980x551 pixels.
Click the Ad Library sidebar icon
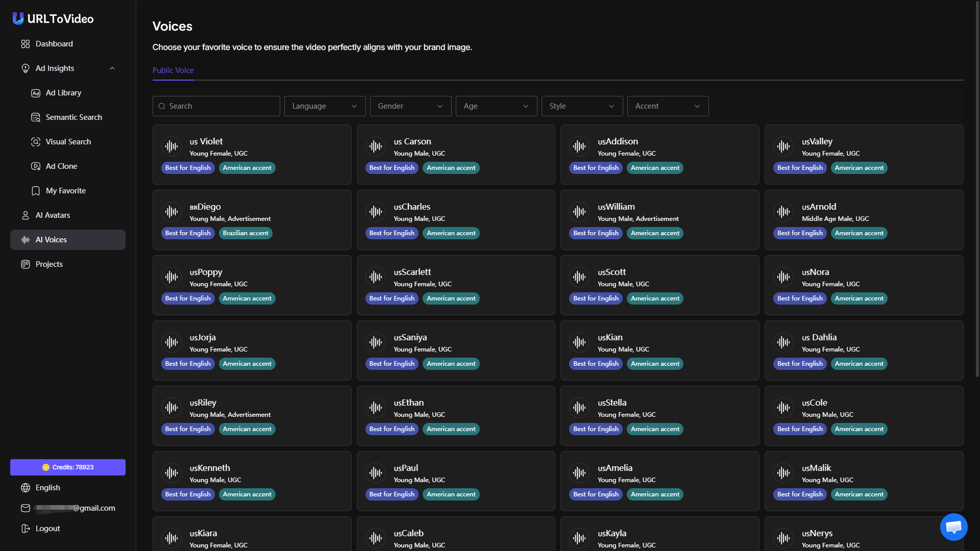36,93
